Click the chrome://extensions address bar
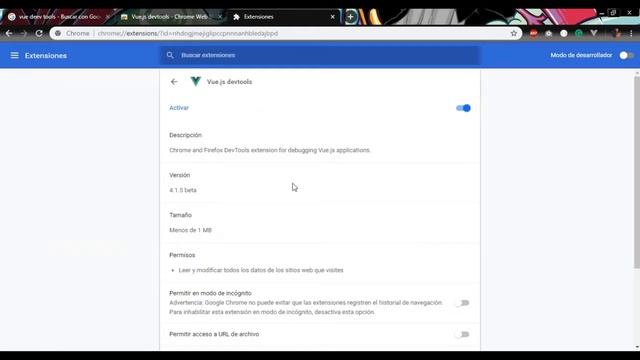The width and height of the screenshot is (640, 360). (x=286, y=33)
